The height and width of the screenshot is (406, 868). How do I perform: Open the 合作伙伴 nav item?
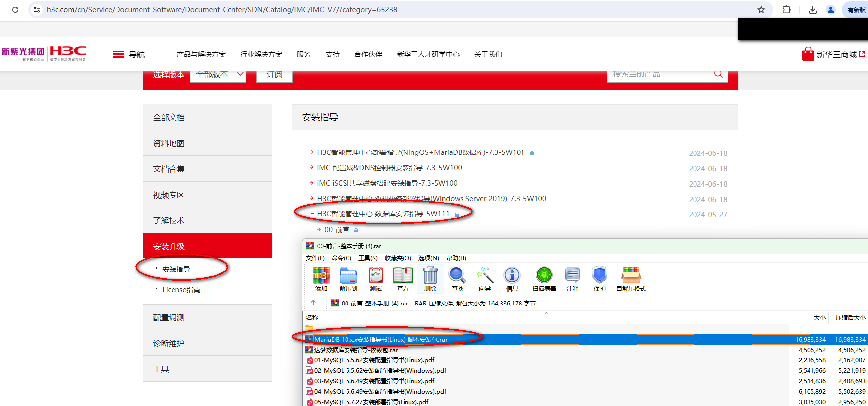pos(368,54)
